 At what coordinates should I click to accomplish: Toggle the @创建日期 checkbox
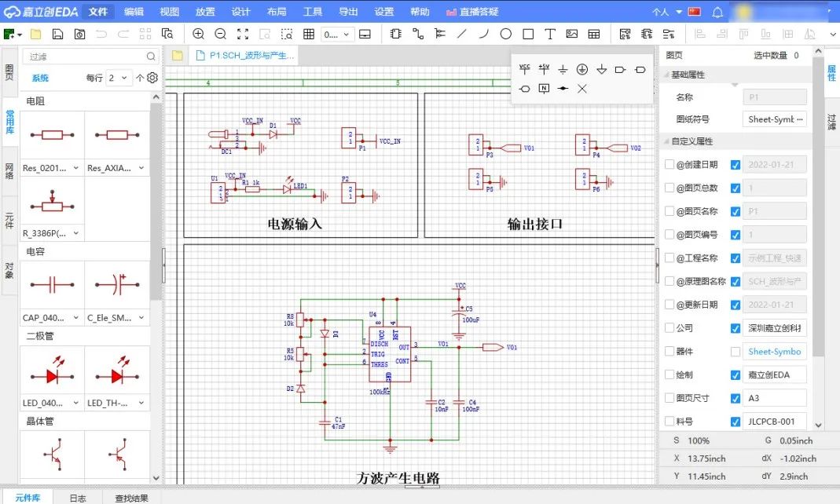(669, 165)
